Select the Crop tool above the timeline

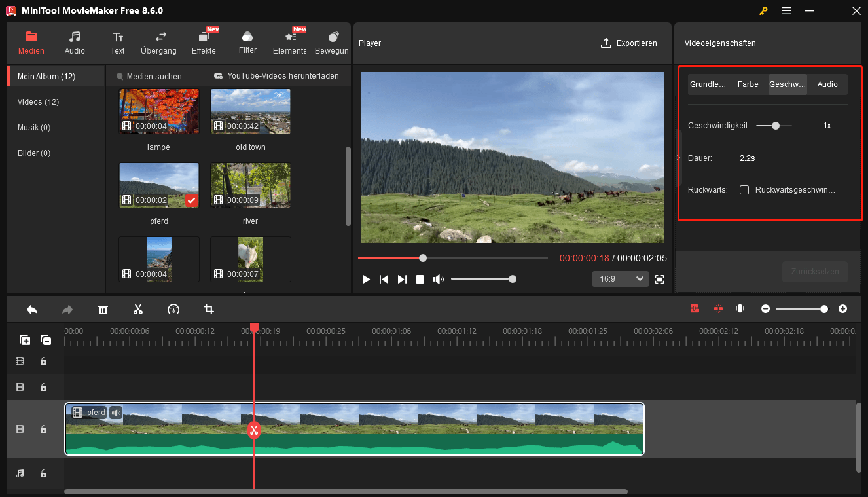tap(208, 309)
